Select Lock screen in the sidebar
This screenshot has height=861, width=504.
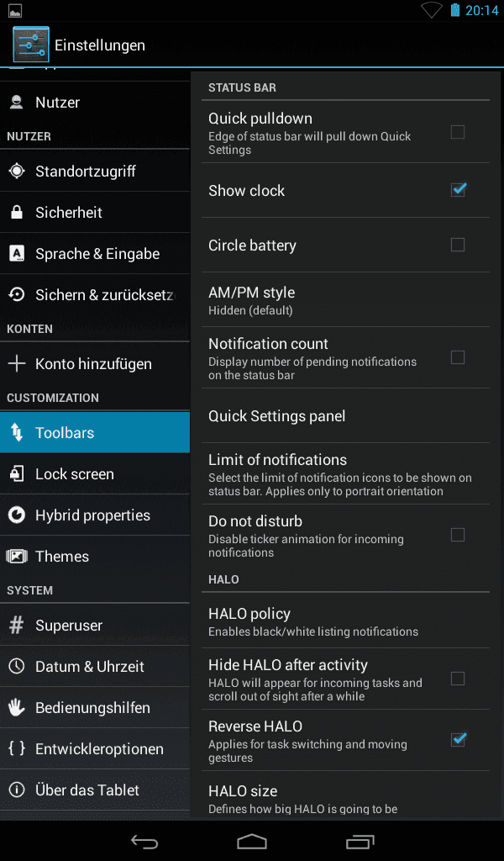95,474
